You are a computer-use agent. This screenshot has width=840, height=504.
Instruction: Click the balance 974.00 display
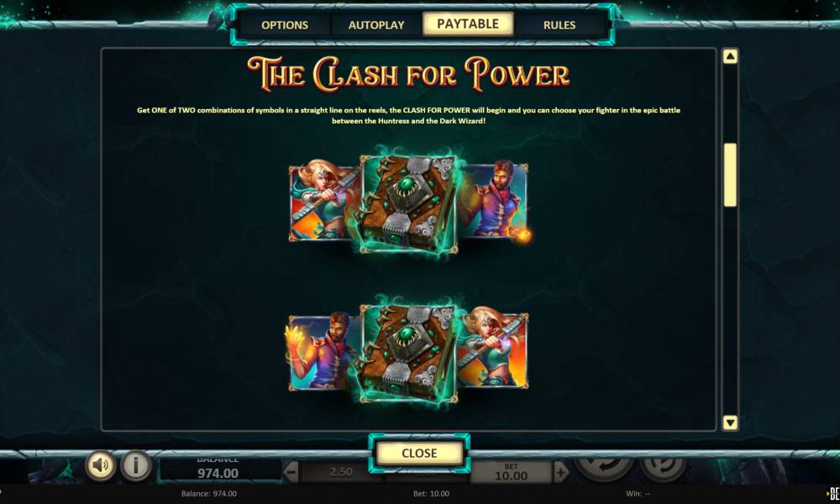coord(218,471)
